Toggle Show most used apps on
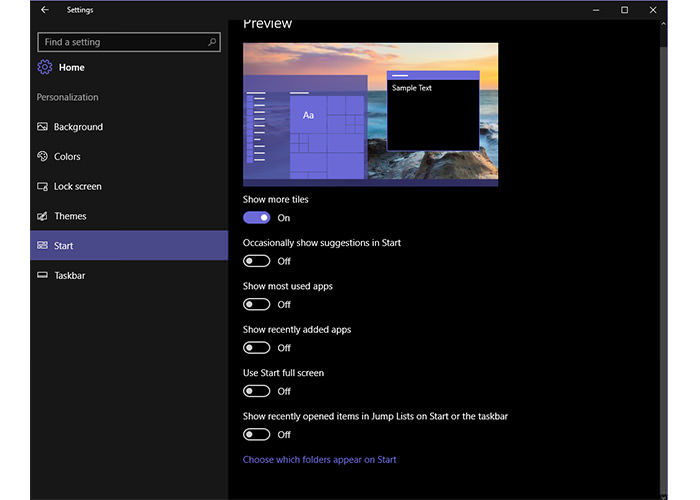Image resolution: width=700 pixels, height=500 pixels. point(257,304)
